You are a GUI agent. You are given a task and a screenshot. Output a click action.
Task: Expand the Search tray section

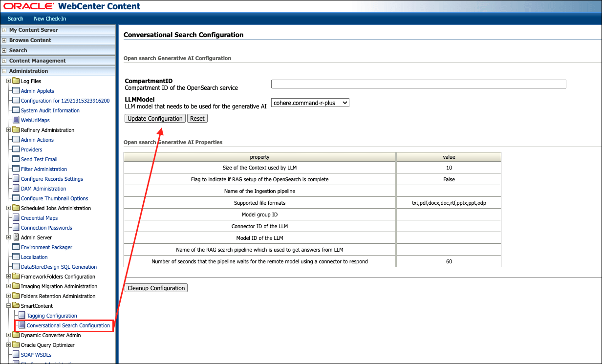[4, 50]
